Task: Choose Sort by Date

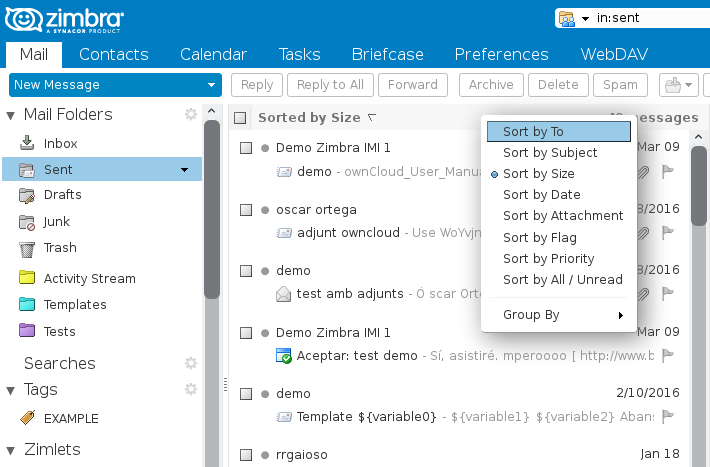Action: coord(559,195)
